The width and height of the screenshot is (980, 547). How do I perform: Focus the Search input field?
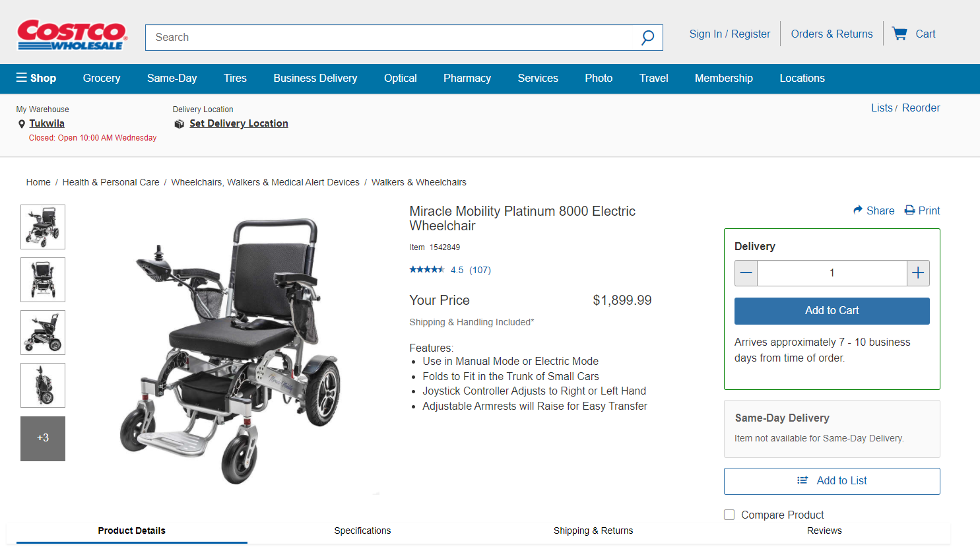pos(389,38)
